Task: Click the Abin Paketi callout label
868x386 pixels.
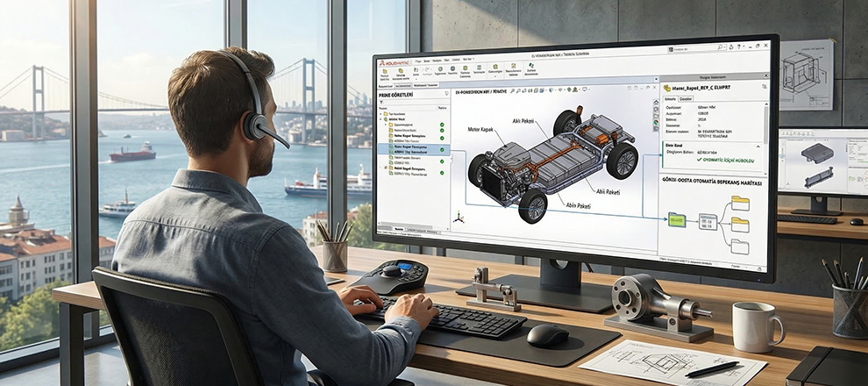Action: pos(578,205)
